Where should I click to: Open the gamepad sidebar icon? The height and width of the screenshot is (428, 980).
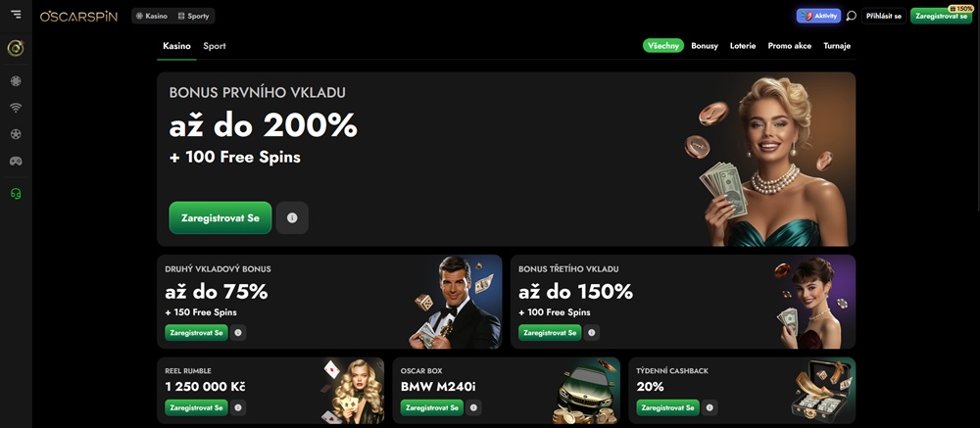16,162
